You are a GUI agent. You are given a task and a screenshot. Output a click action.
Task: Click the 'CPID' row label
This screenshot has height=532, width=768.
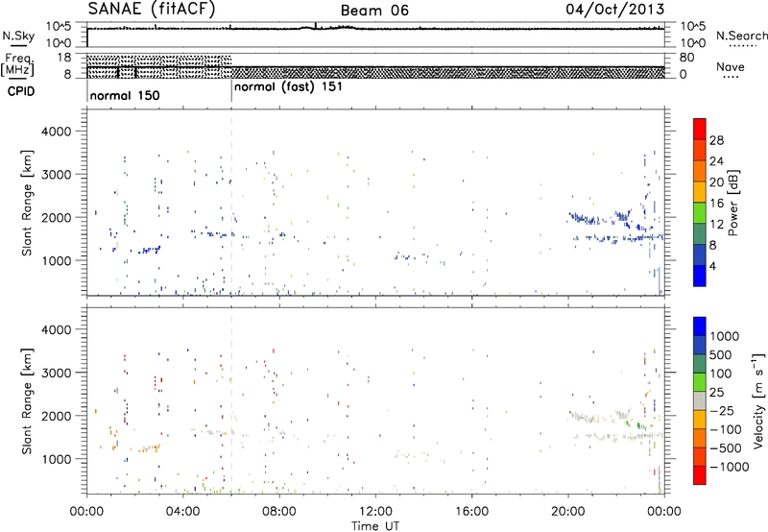click(x=21, y=91)
